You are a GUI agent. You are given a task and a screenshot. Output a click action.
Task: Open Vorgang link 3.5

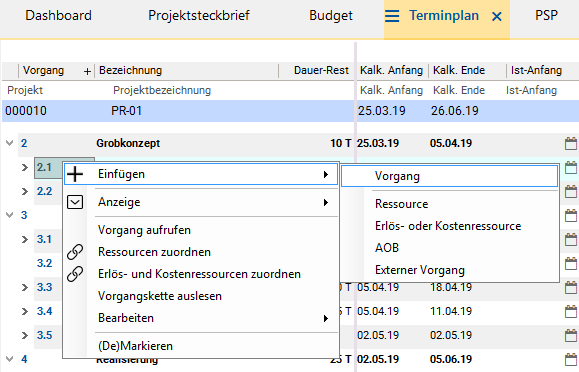point(44,335)
